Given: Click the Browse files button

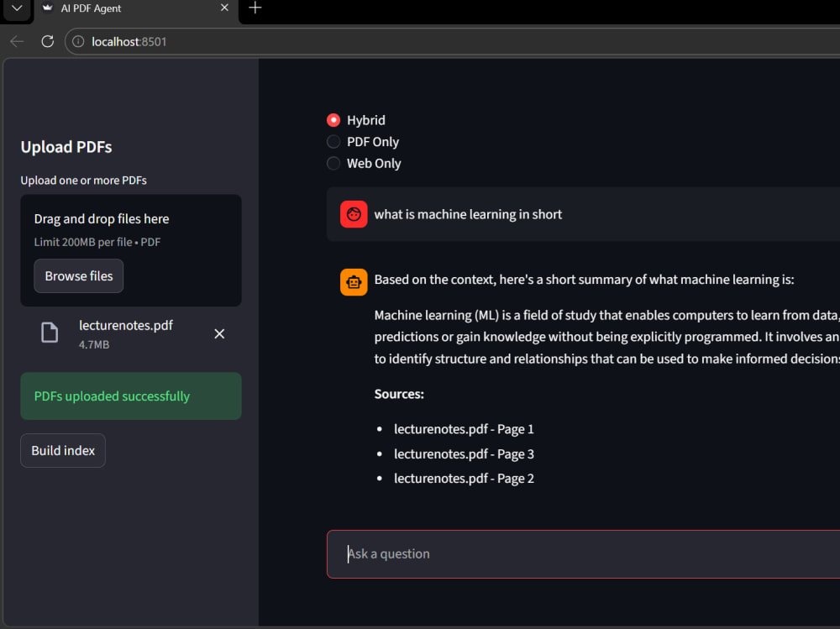Looking at the screenshot, I should (79, 276).
